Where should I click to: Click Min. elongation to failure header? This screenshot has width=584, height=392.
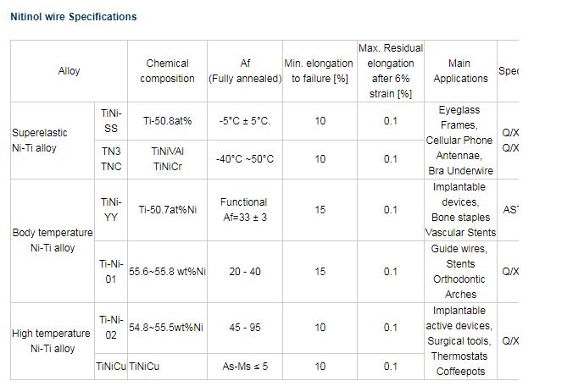pyautogui.click(x=320, y=71)
